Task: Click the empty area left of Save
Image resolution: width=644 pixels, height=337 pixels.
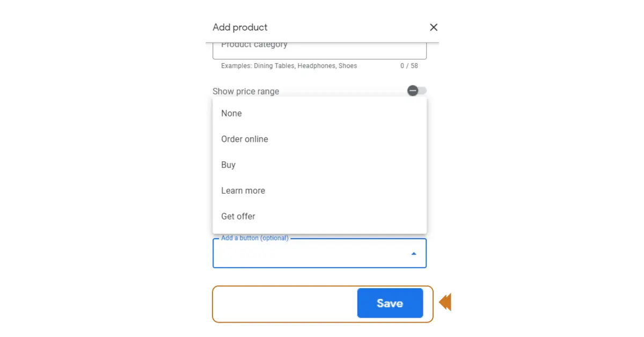Action: (284, 304)
